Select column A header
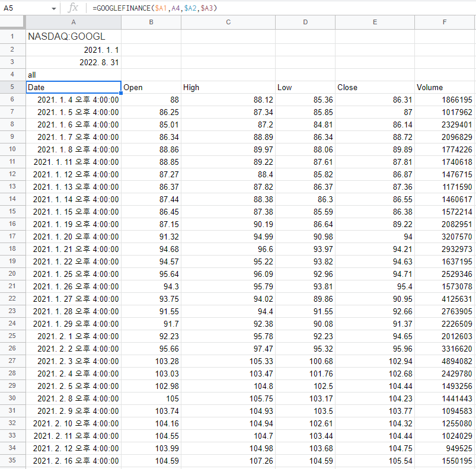This screenshot has width=476, height=469. click(74, 22)
